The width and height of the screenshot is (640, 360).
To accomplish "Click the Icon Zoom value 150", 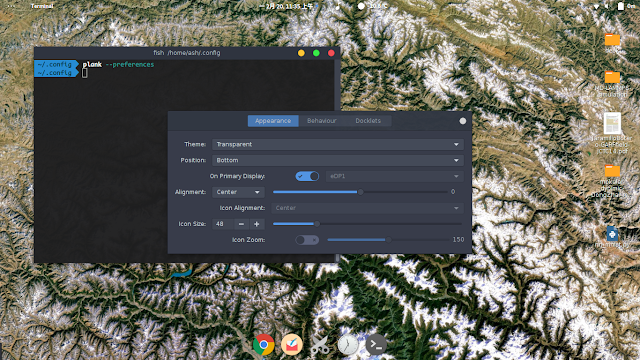I will pos(458,240).
